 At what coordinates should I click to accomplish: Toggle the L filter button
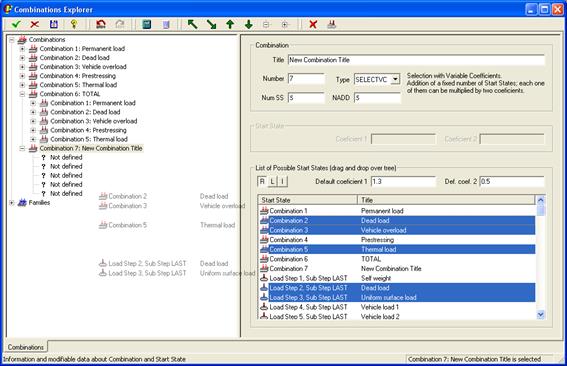(x=272, y=181)
